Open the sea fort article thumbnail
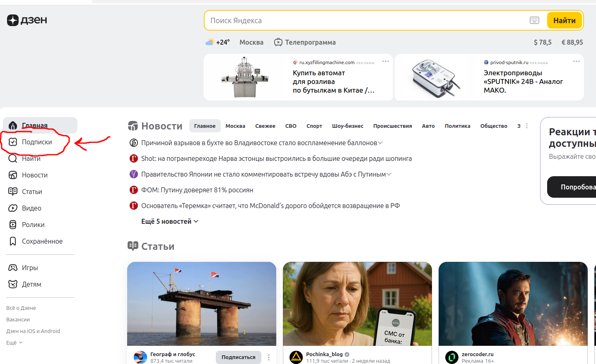 pos(201,304)
